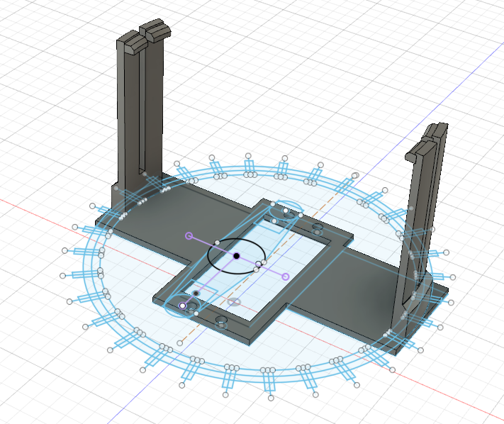Image resolution: width=504 pixels, height=424 pixels.
Task: Click the upper endpoint of the orange dashed line
Action: [355, 176]
